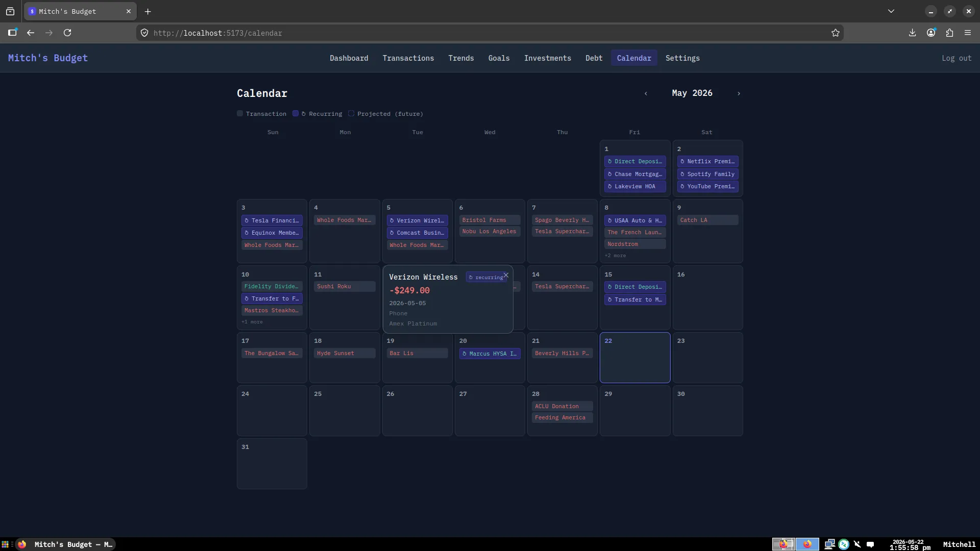Open Direct Deposit event on May 1
The image size is (980, 551).
[635, 161]
